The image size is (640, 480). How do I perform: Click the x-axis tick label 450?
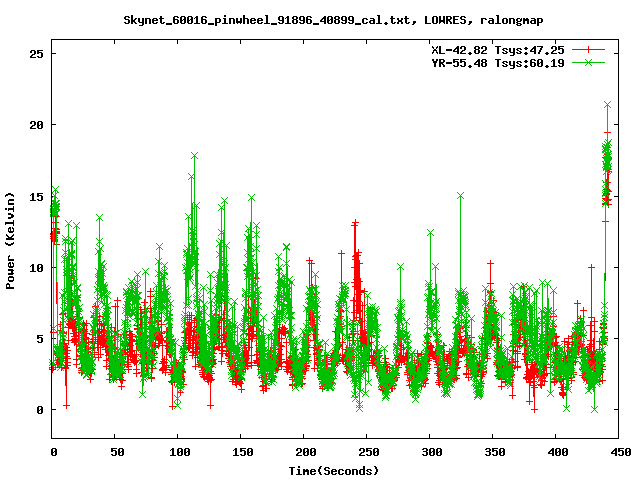click(621, 452)
